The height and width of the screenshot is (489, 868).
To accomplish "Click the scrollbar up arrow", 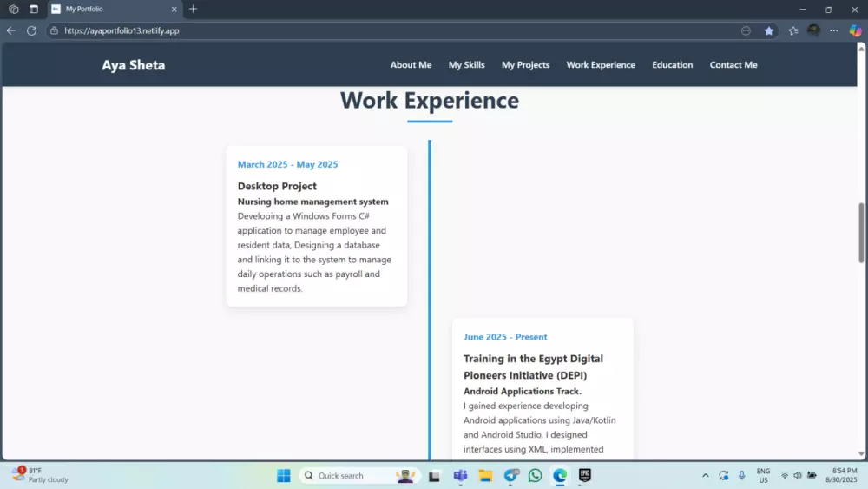I will coord(861,49).
